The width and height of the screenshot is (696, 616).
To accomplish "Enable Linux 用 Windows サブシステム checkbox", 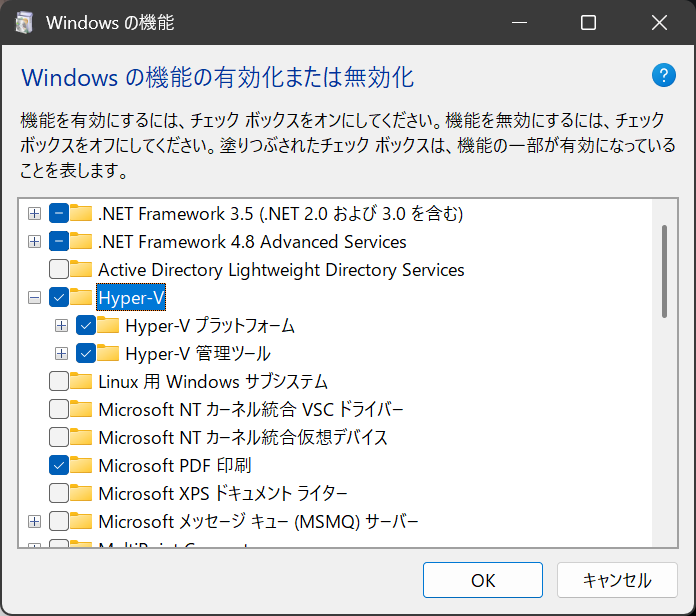I will [x=59, y=381].
